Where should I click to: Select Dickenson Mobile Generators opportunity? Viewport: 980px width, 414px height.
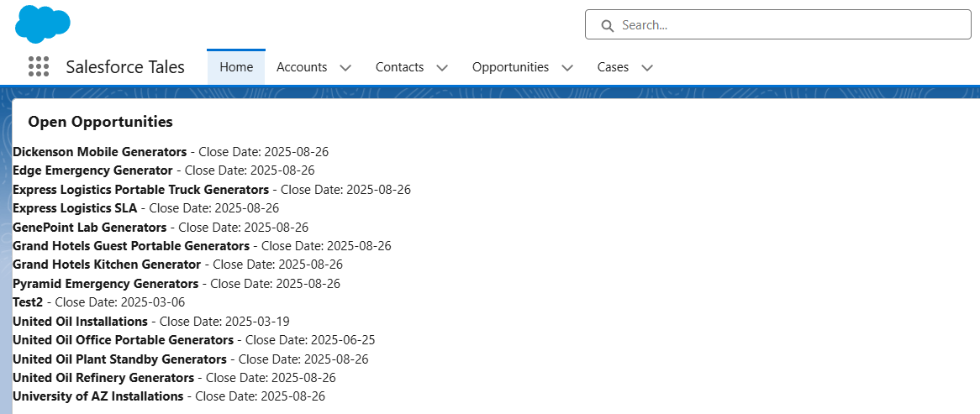point(99,152)
